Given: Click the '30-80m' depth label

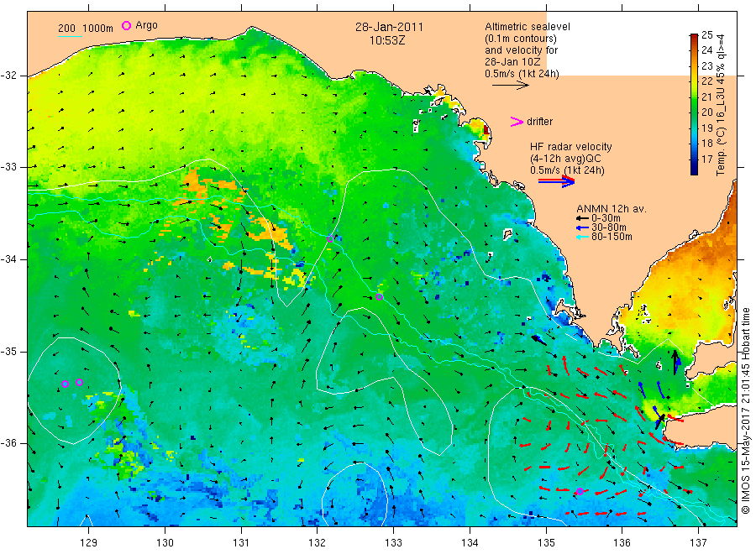Looking at the screenshot, I should (609, 227).
